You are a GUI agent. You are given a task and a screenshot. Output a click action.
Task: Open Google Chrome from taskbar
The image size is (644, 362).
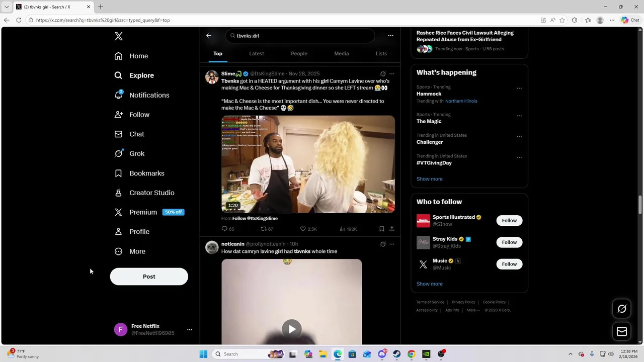[x=412, y=354]
